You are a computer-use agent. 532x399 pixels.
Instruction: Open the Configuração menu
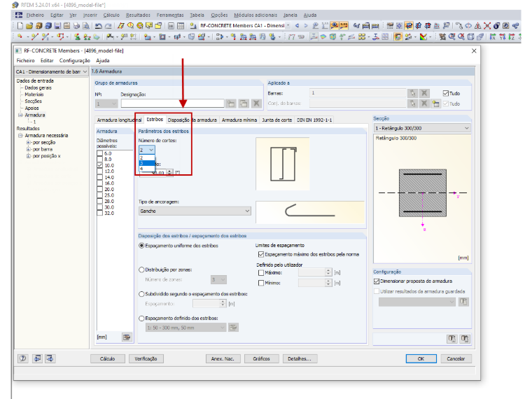pyautogui.click(x=75, y=60)
